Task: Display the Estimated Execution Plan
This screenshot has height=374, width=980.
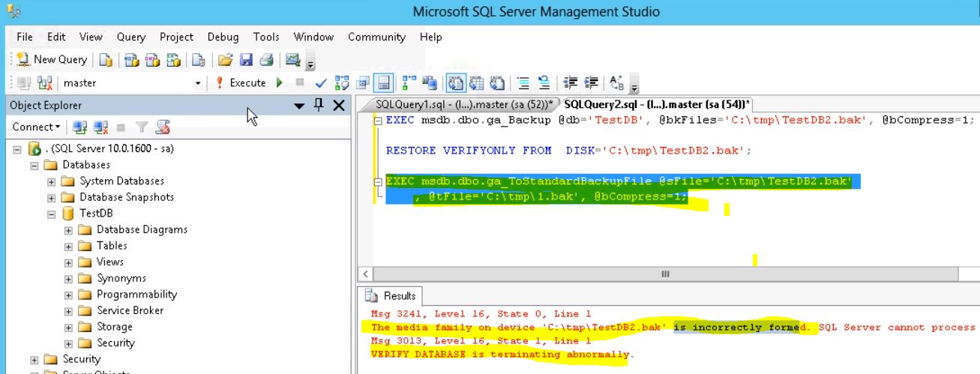Action: 342,83
